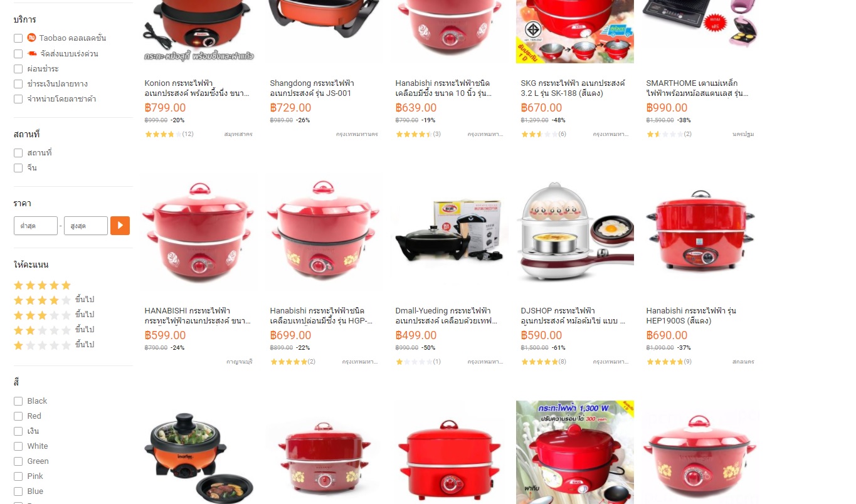Open the Konion electric pan product link
The height and width of the screenshot is (504, 856).
pyautogui.click(x=197, y=88)
